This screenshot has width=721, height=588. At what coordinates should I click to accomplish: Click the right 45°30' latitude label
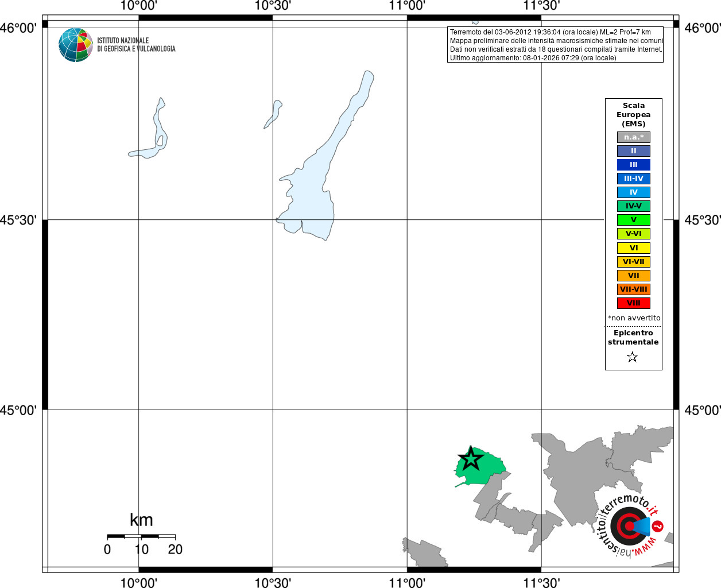[x=703, y=220]
